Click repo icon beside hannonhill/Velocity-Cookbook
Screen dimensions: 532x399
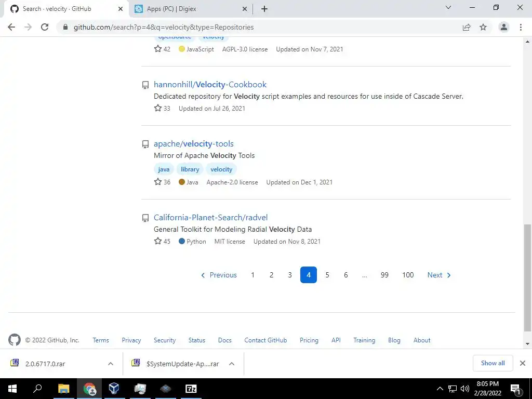tap(145, 85)
